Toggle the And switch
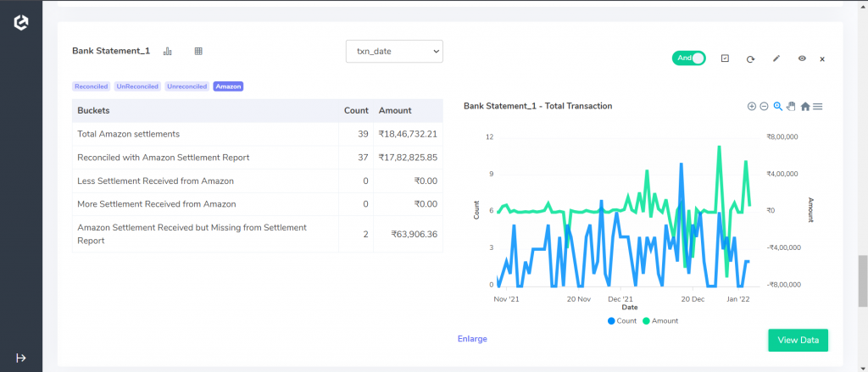Screen dimensions: 868x372 [x=688, y=58]
